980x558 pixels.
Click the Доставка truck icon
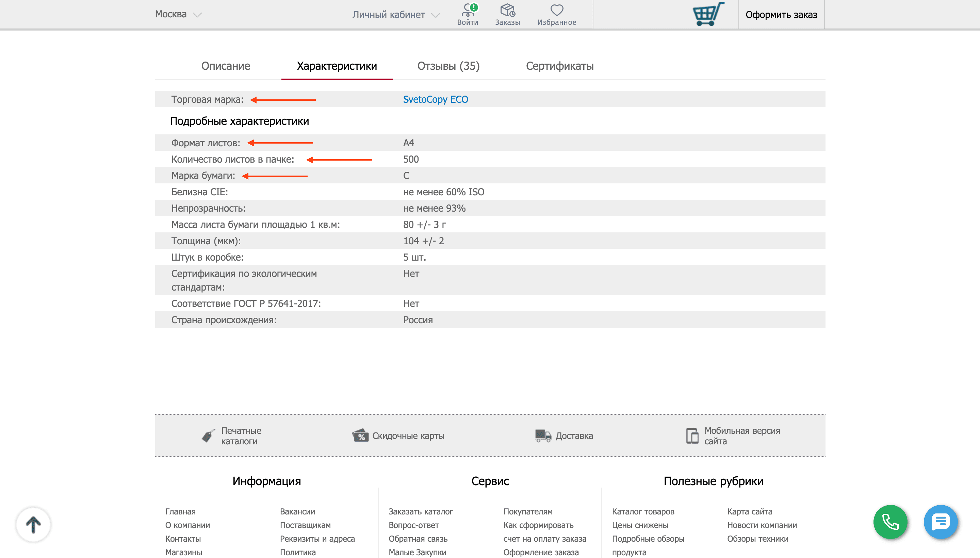pyautogui.click(x=543, y=436)
